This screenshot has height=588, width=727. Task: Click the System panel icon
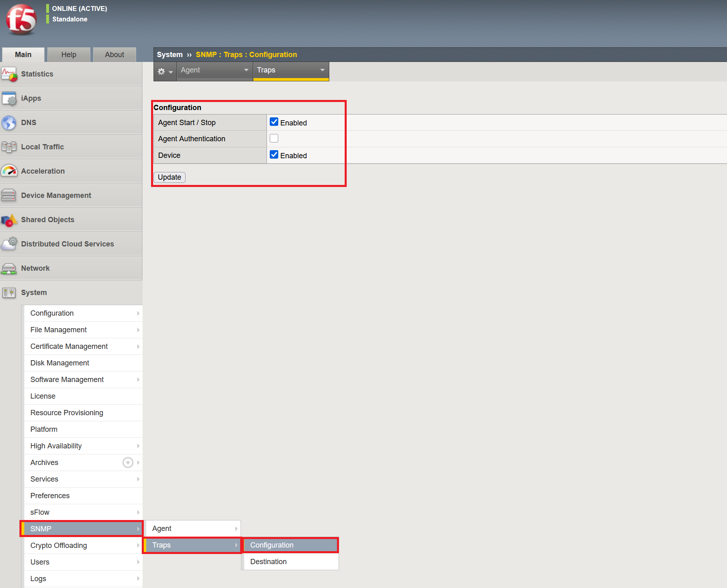9,293
